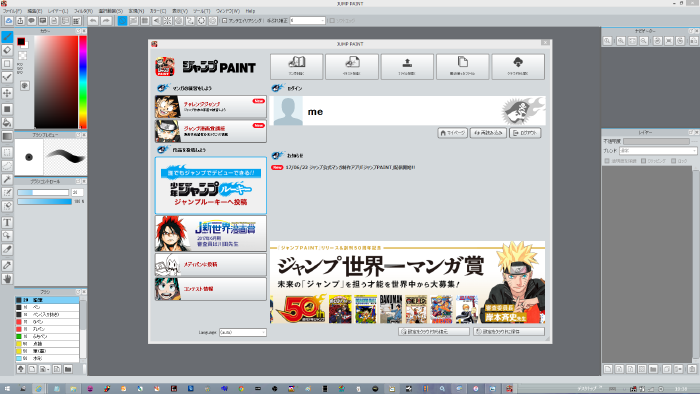
Task: Open the 表示(V) menu
Action: 180,11
